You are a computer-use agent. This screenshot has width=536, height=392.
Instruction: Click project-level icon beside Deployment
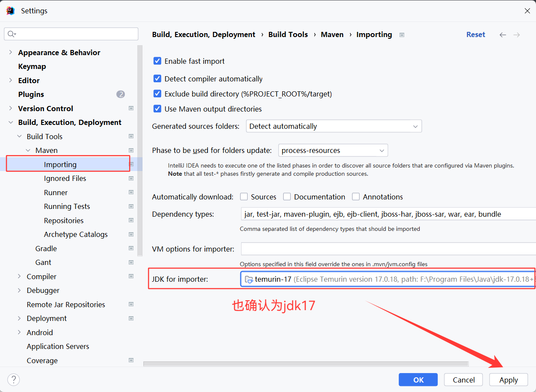coord(131,318)
